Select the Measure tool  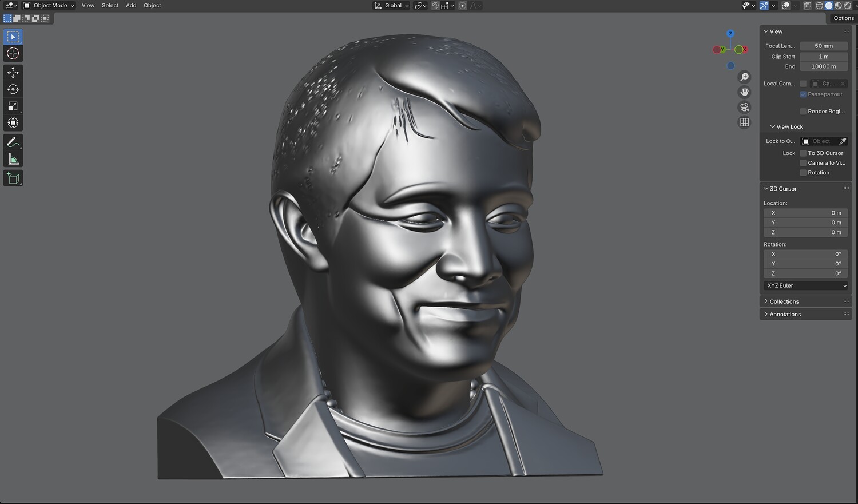(x=13, y=158)
